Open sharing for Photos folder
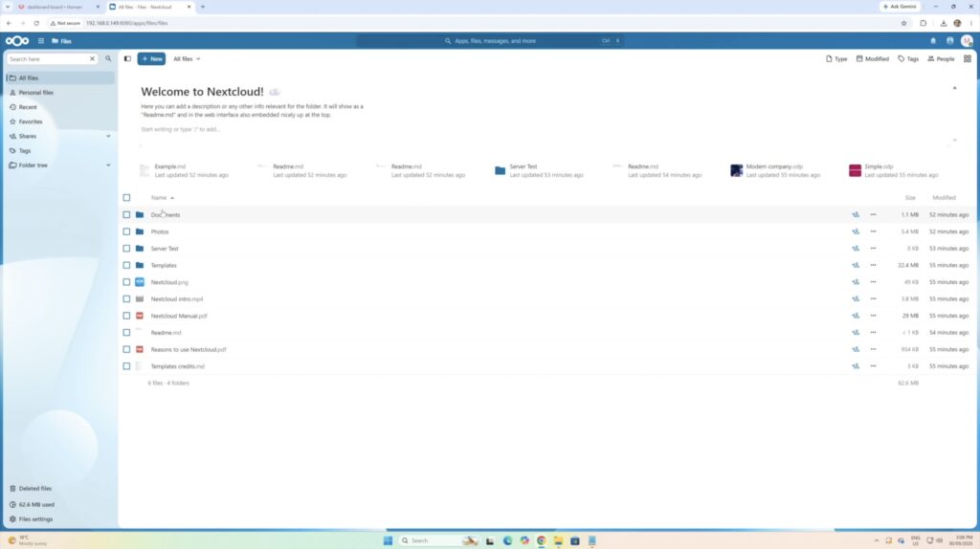This screenshot has width=980, height=549. tap(855, 231)
